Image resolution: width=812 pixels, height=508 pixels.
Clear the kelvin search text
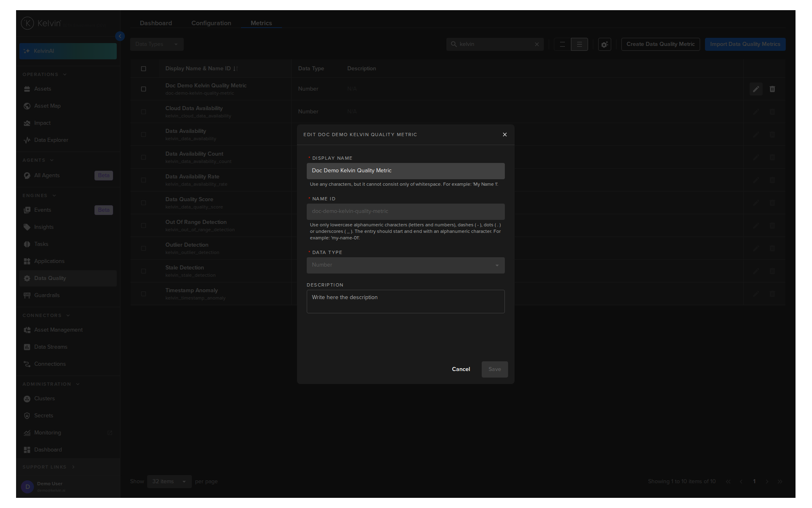(x=537, y=44)
